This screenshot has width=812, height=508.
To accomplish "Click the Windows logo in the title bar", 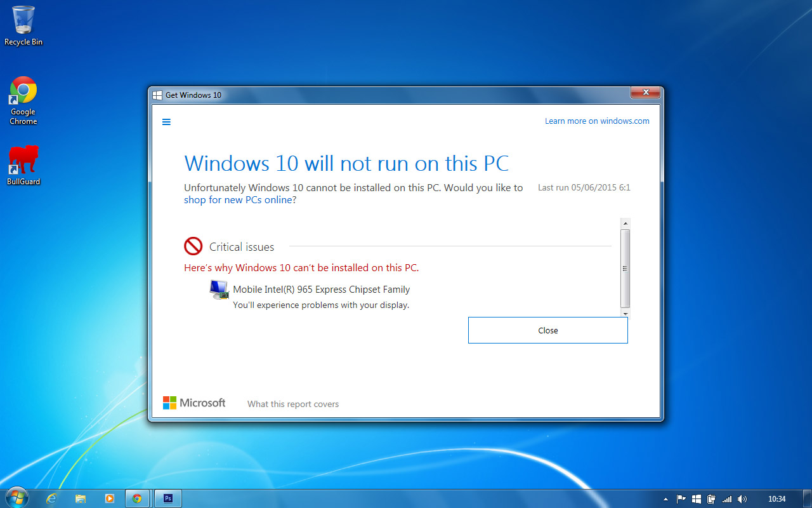I will click(157, 95).
